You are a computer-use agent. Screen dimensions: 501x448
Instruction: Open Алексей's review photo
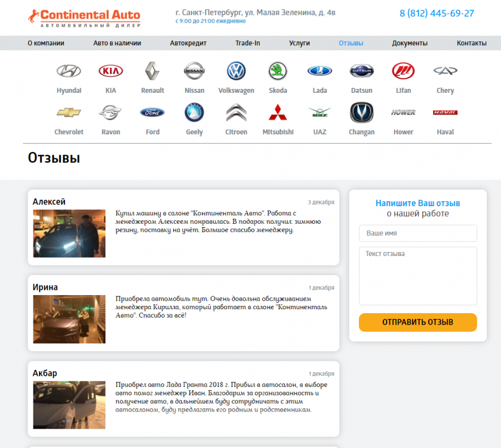pos(69,233)
